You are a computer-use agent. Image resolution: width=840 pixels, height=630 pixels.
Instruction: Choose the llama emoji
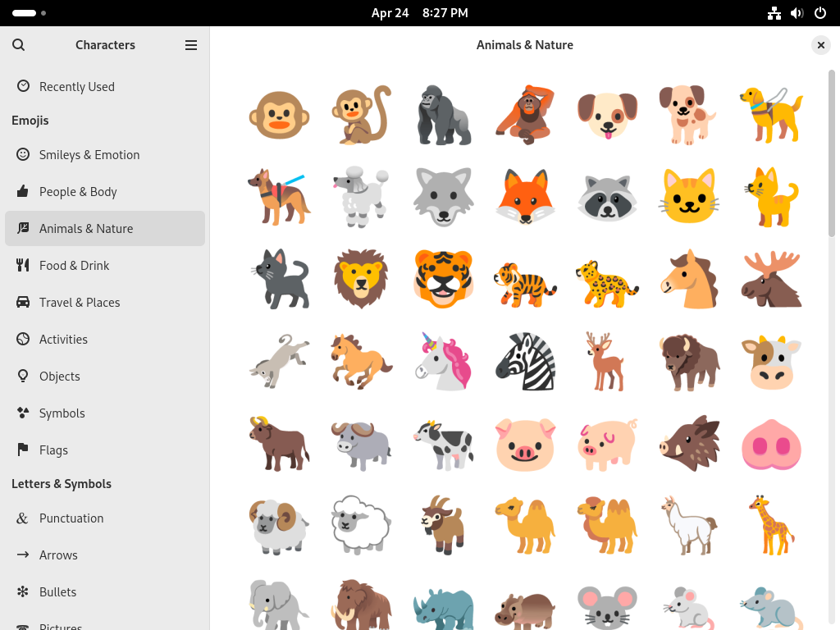click(x=689, y=526)
